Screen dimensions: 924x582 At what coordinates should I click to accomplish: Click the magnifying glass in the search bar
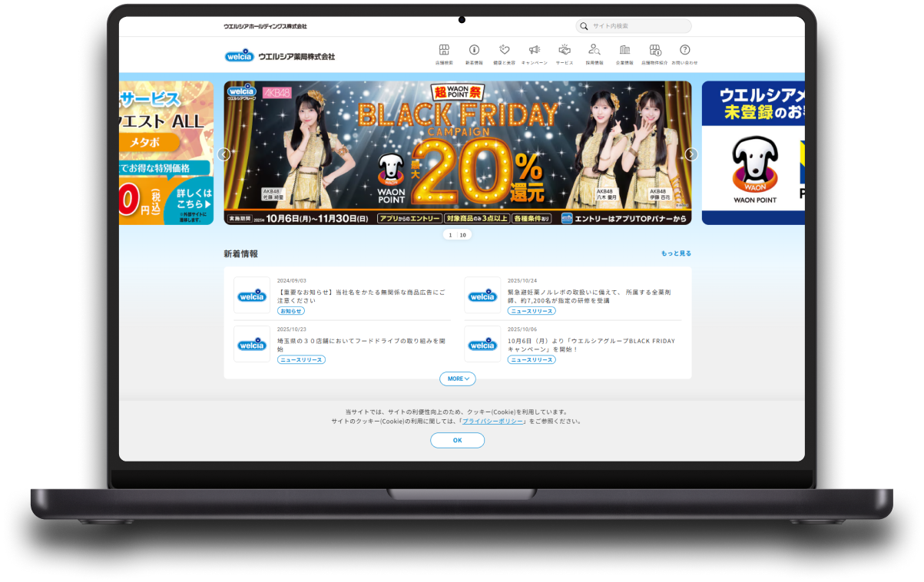[x=585, y=26]
